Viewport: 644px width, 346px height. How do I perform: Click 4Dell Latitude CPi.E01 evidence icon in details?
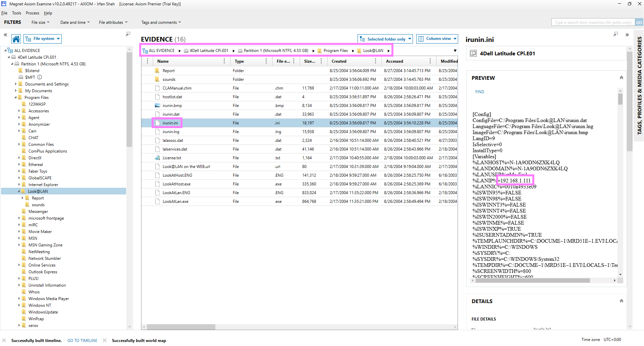point(473,53)
